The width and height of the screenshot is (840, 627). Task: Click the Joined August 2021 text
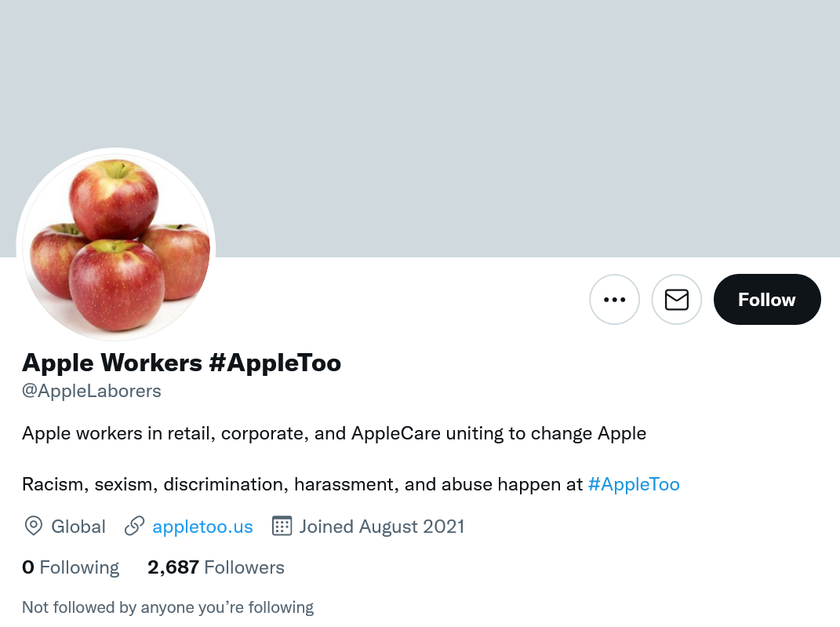coord(382,527)
